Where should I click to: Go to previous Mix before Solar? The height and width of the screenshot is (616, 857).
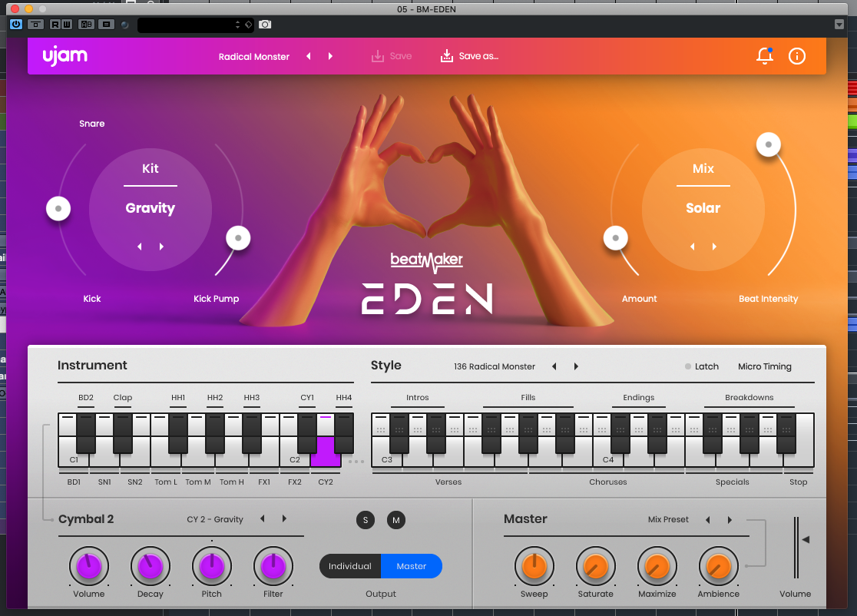click(x=693, y=247)
